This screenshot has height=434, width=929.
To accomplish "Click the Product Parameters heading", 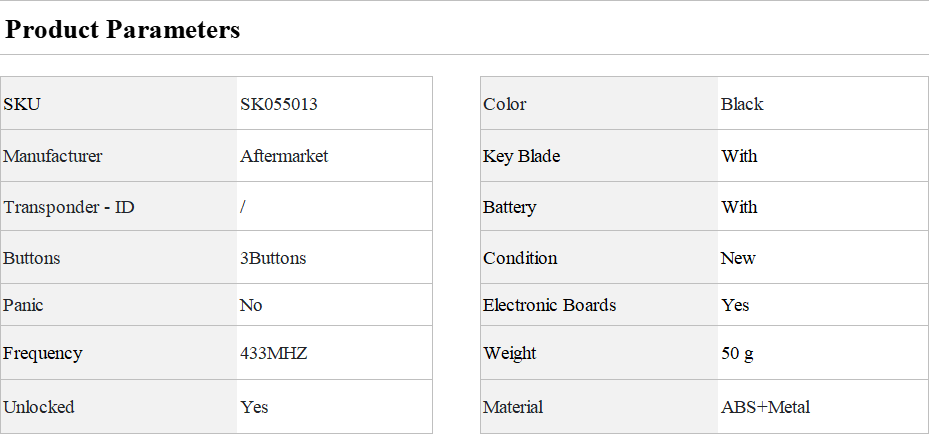I will (122, 30).
